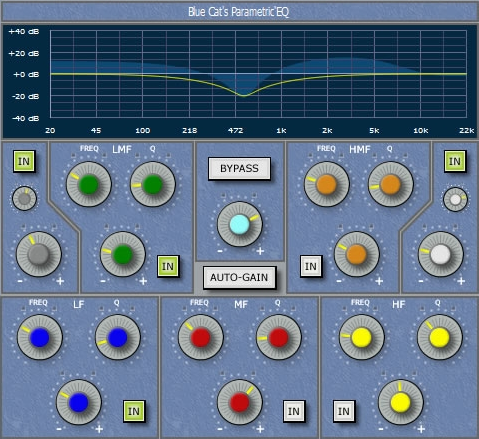Click the orange HMF gain knob
This screenshot has height=439, width=479.
[357, 254]
